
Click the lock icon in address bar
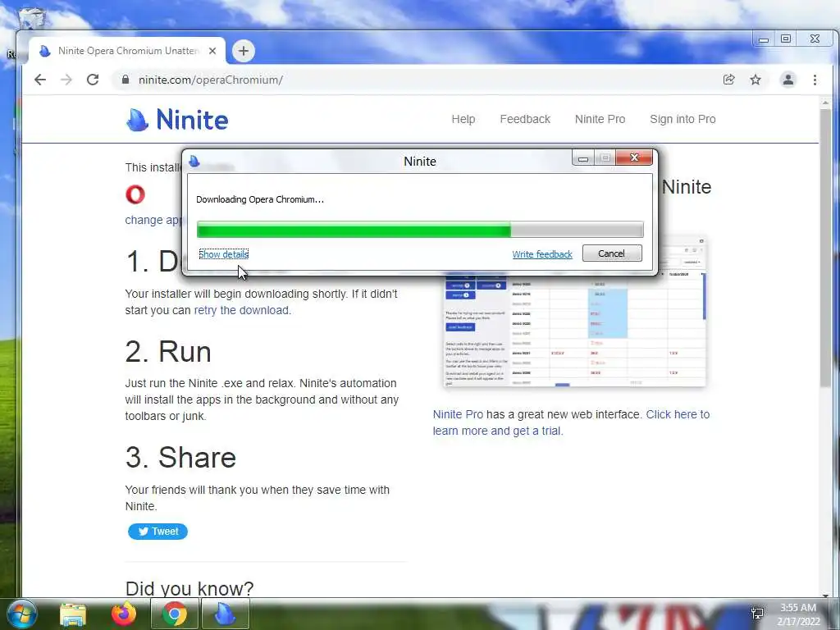tap(126, 80)
